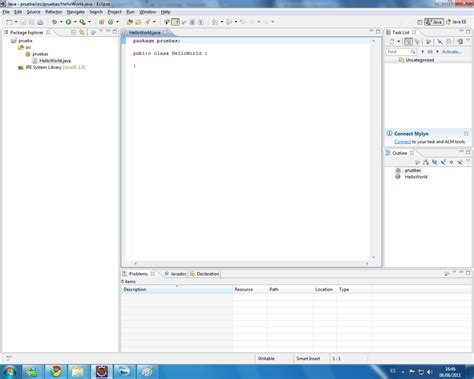The image size is (474, 379).
Task: Click the Find field in Task List
Action: (x=401, y=52)
